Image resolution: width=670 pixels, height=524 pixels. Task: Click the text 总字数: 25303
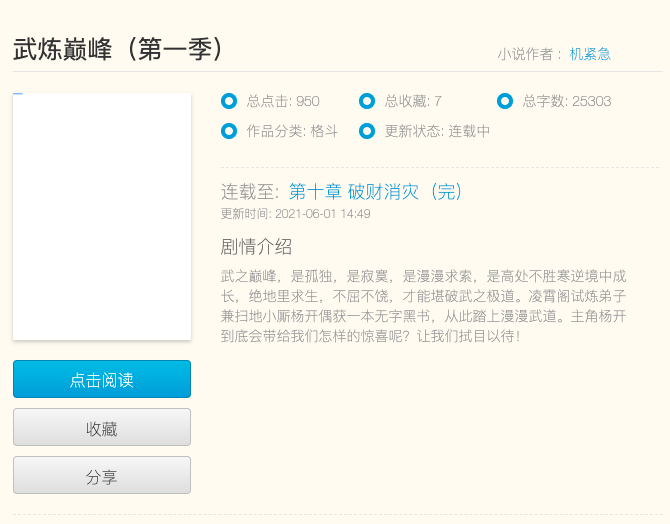coord(567,101)
